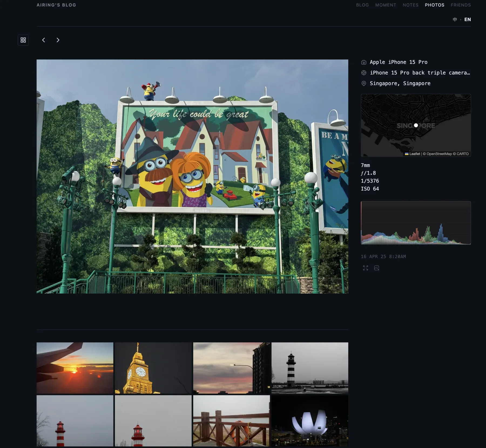
Task: Open fullscreen view with the expand icon
Action: 366,268
